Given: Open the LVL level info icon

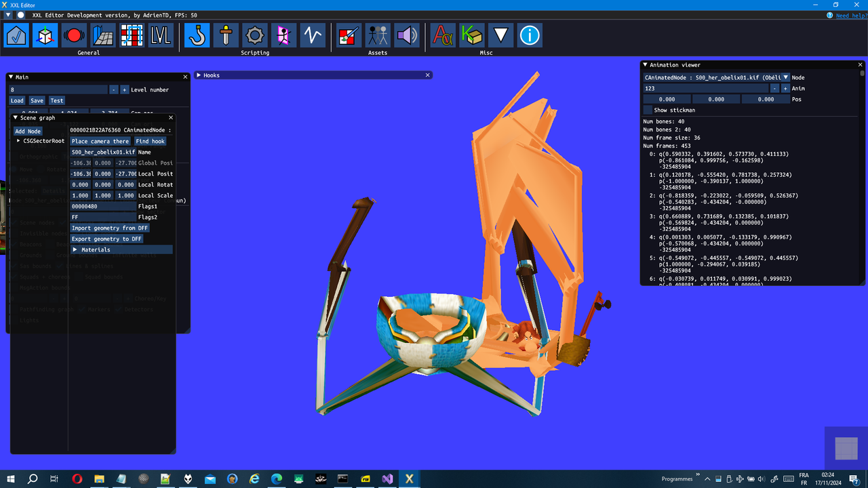Looking at the screenshot, I should click(x=161, y=35).
